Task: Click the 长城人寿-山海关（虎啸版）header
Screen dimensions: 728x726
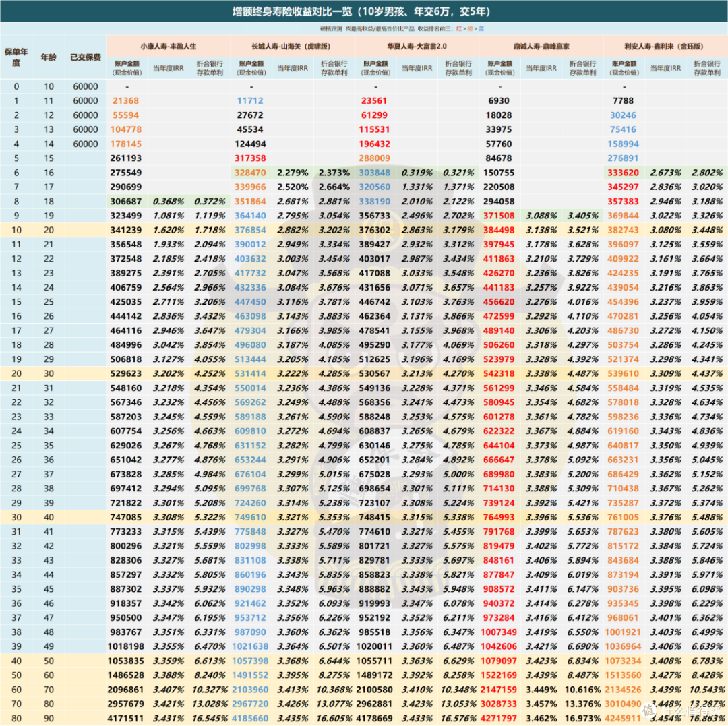Action: [293, 47]
